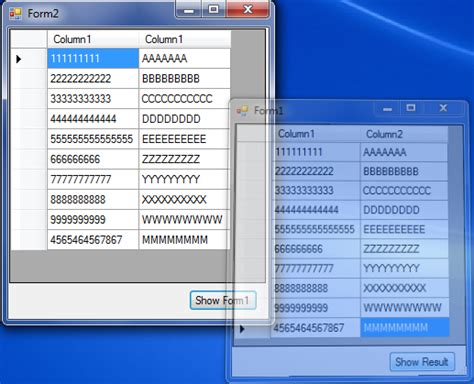Select cell YYYYYYYYY in Form2
474x384 pixels.
point(184,179)
